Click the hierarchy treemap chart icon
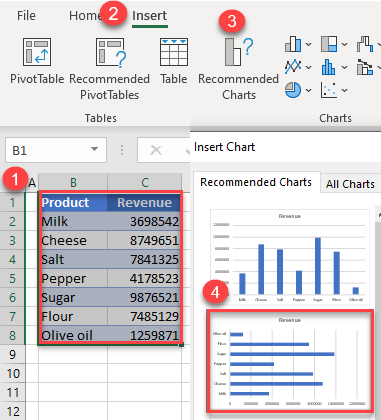Image resolution: width=381 pixels, height=420 pixels. [329, 44]
